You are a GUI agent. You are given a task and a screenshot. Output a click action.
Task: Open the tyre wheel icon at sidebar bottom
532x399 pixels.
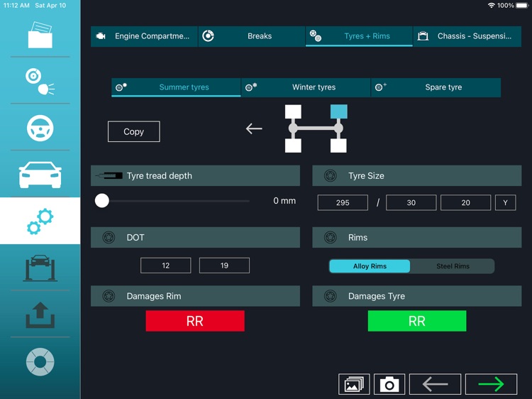pos(40,361)
